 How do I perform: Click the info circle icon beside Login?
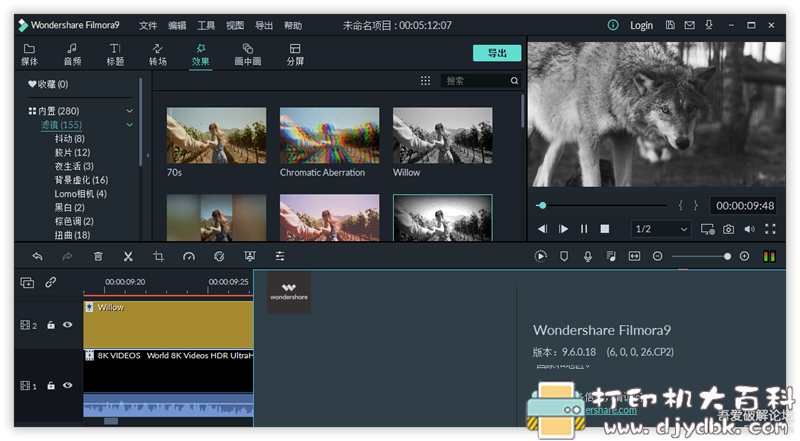613,25
